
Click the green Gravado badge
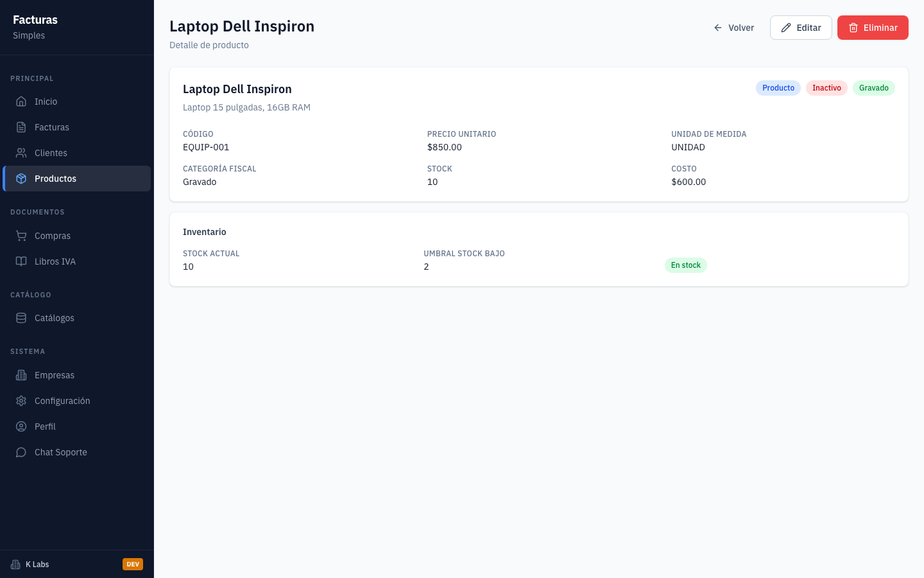(874, 88)
